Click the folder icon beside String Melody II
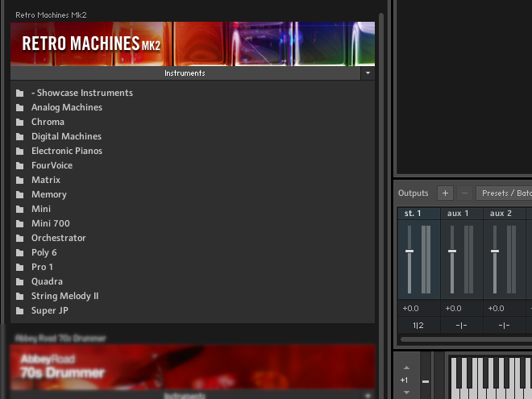Image resolution: width=532 pixels, height=399 pixels. tap(20, 297)
